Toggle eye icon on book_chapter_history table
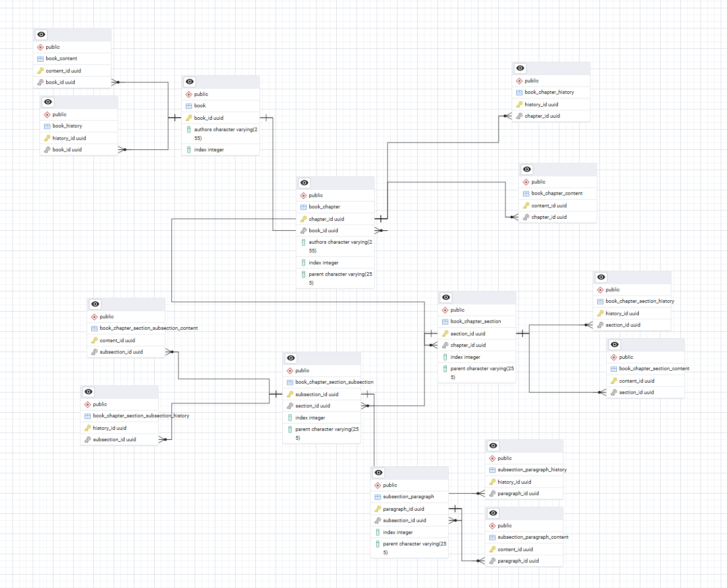 point(520,68)
